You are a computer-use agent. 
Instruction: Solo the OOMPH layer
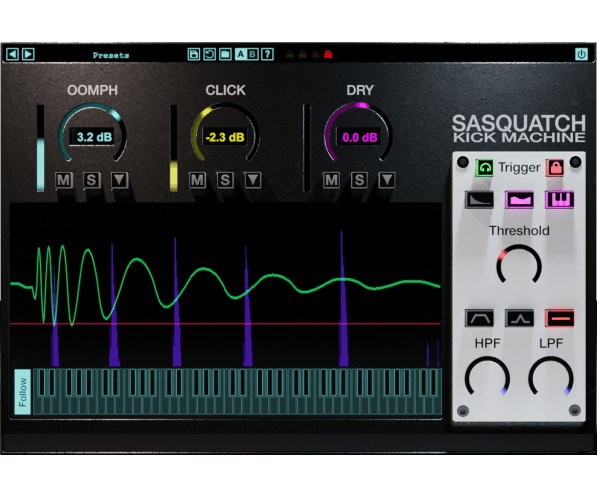point(91,180)
